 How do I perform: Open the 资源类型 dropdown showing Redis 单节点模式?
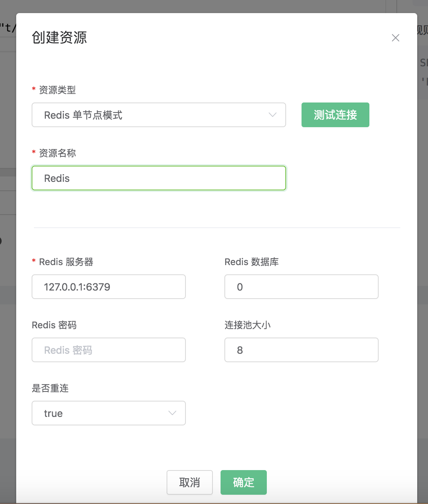click(154, 115)
